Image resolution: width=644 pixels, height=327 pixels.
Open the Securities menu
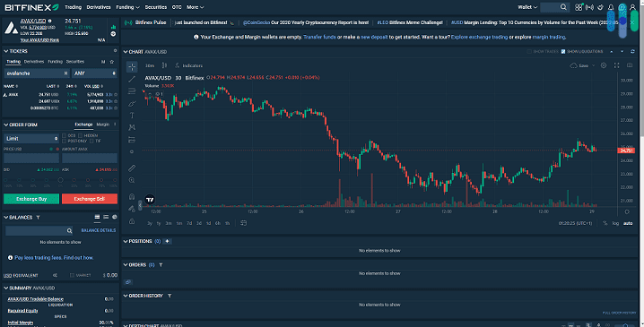pos(156,7)
